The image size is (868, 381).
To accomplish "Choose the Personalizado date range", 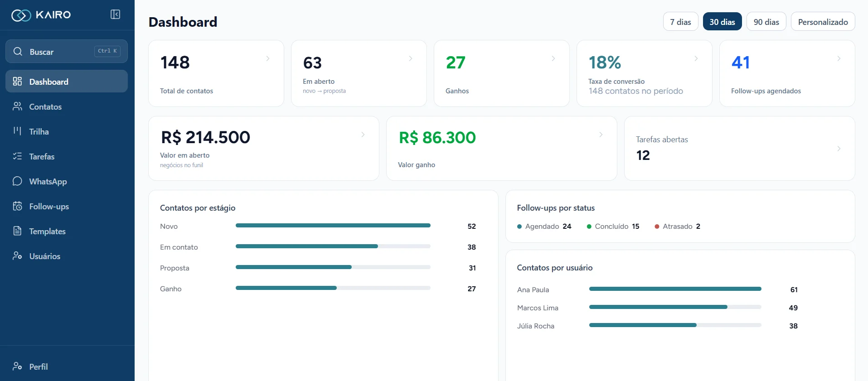I will (x=823, y=22).
